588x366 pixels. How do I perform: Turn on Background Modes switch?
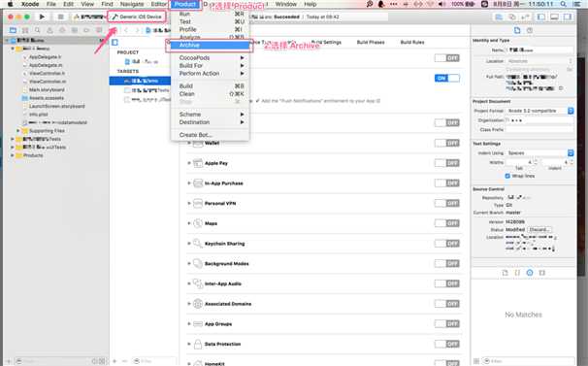coord(447,263)
